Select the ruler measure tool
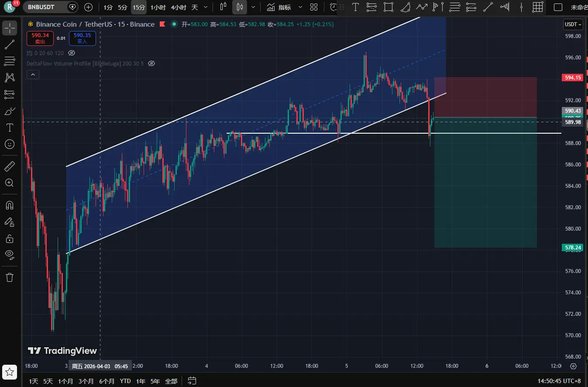The height and width of the screenshot is (387, 588). (10, 166)
